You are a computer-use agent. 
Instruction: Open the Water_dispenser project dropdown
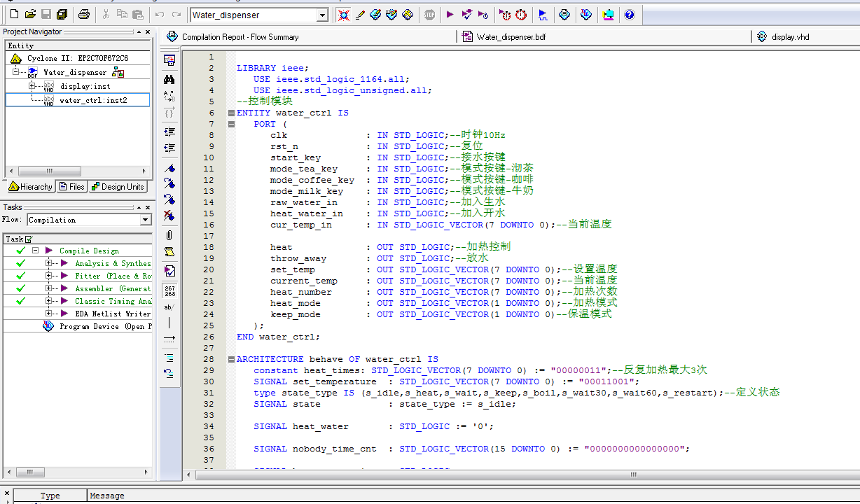coord(322,15)
